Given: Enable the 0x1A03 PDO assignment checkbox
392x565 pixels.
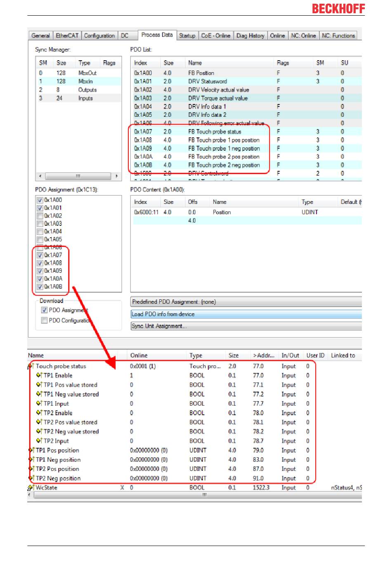Looking at the screenshot, I should click(x=40, y=224).
